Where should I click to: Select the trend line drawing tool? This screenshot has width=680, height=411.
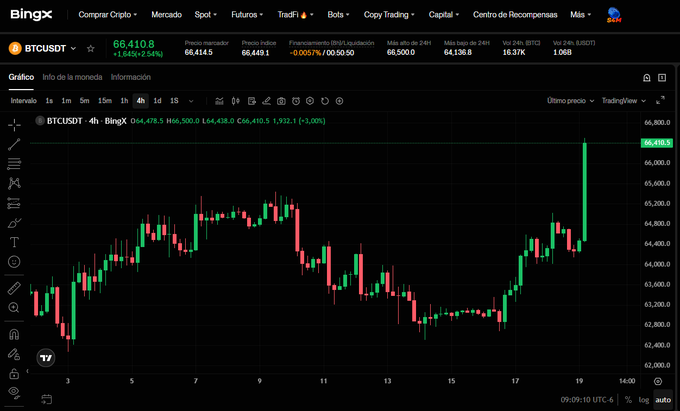click(x=14, y=144)
